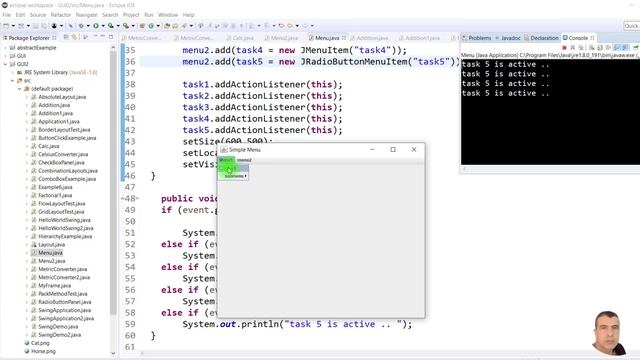This screenshot has height=360, width=640.
Task: Open the Run menu
Action: pos(149,15)
